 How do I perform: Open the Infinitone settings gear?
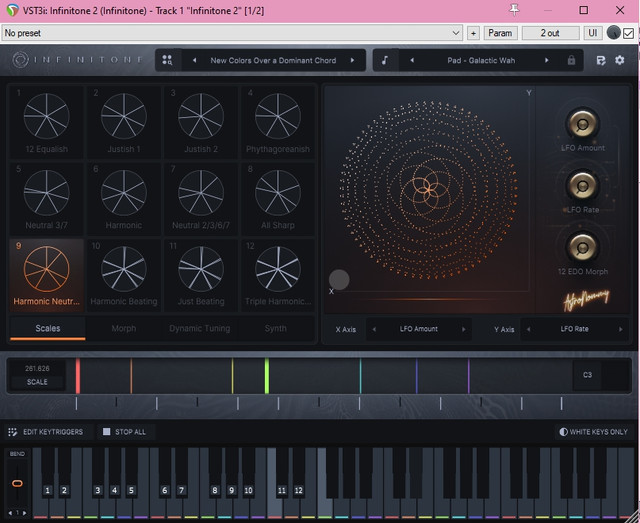[620, 60]
